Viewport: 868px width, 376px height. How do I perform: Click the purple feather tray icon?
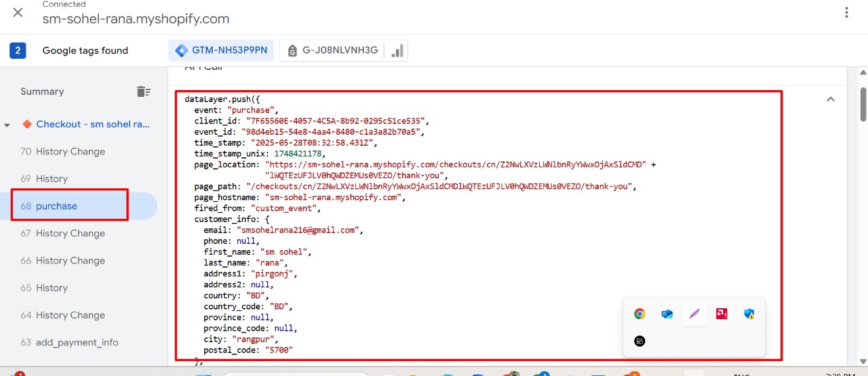coord(694,314)
